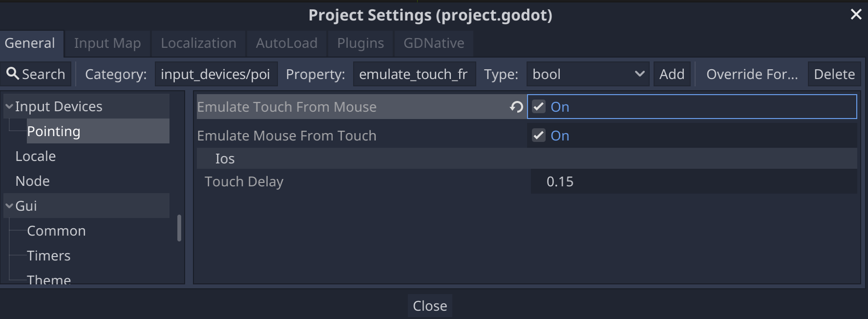Click the Add button
The width and height of the screenshot is (868, 319).
tap(672, 74)
